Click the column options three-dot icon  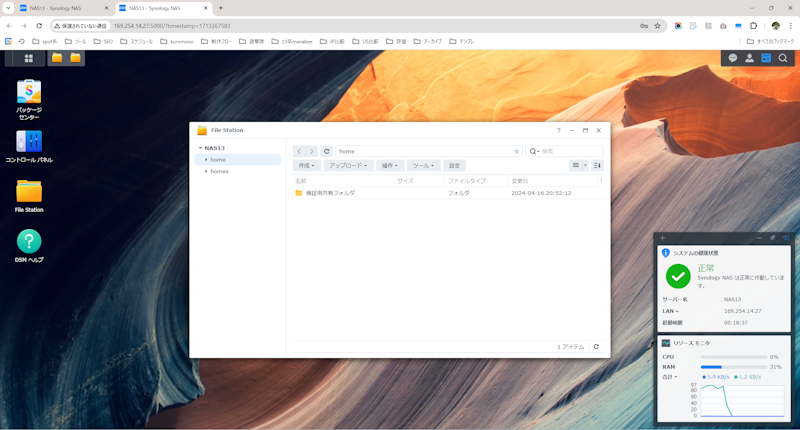coord(601,181)
